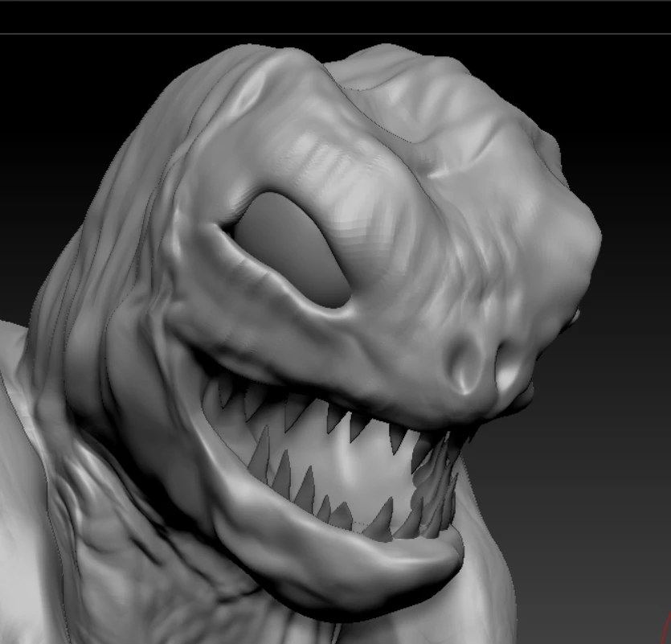The width and height of the screenshot is (671, 644).
Task: Click the shoulder mesh at the bottom-left edge
Action: 16,482
